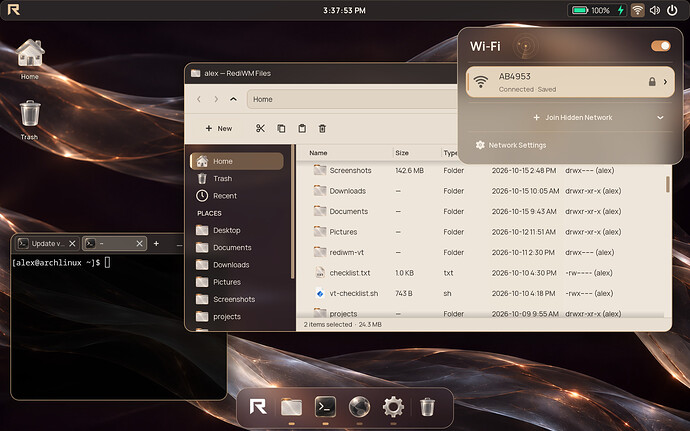Select Home in Files sidebar
The height and width of the screenshot is (431, 690).
coord(237,161)
